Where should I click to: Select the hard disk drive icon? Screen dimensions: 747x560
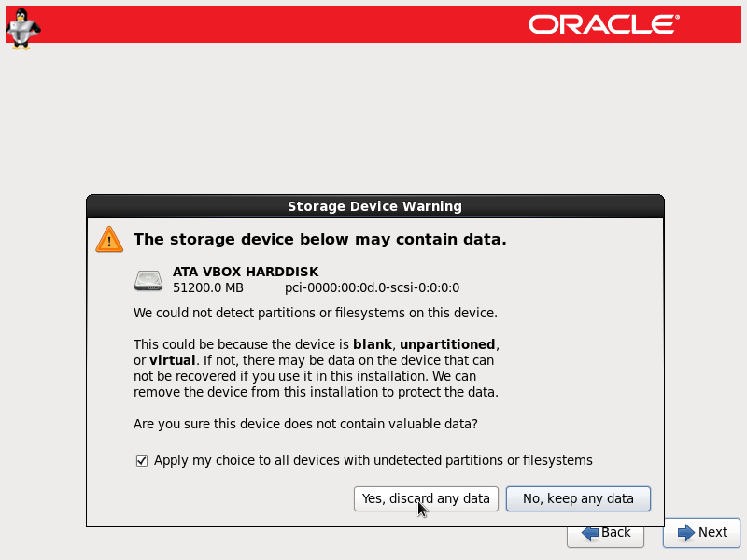pyautogui.click(x=148, y=281)
